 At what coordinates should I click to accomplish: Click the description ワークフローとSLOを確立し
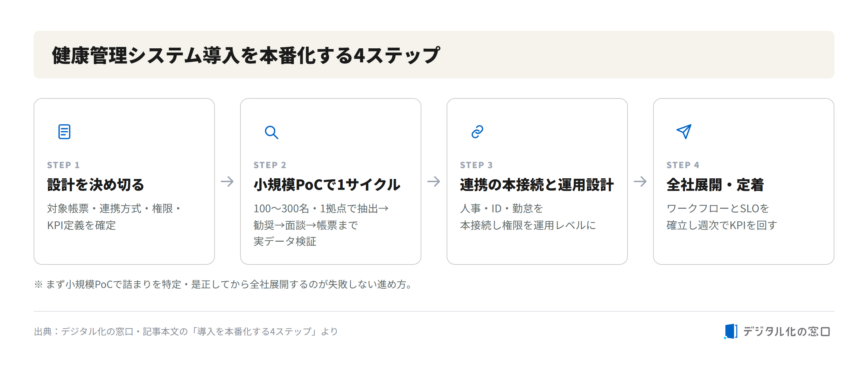click(x=722, y=217)
